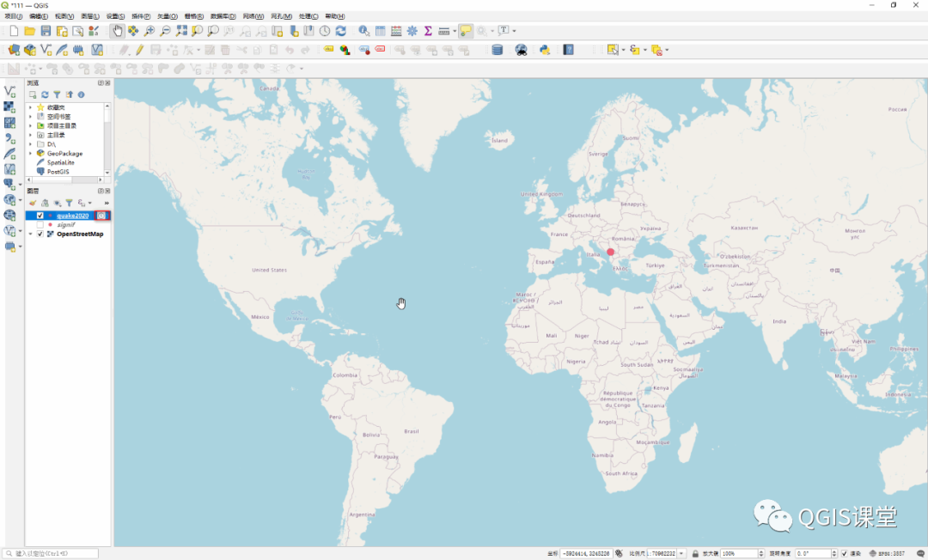Click the Add Vector Layer icon in left sidebar
Viewport: 928px width, 560px height.
click(9, 91)
